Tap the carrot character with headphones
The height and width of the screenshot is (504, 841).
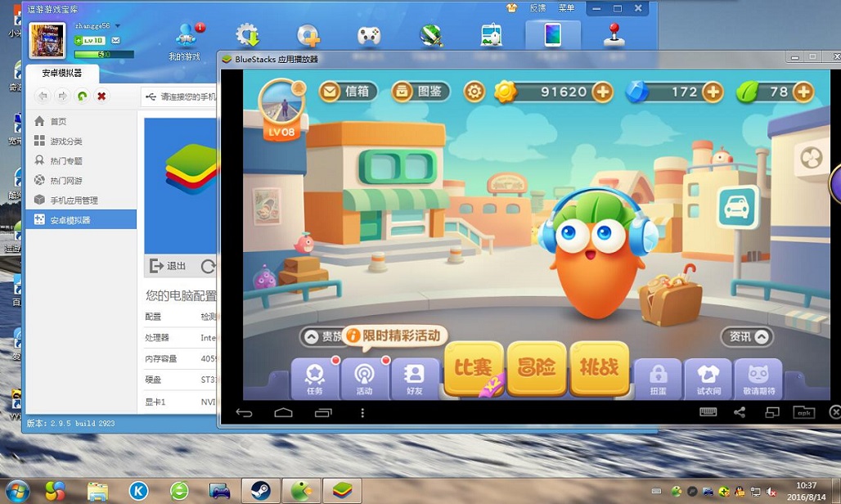point(596,252)
